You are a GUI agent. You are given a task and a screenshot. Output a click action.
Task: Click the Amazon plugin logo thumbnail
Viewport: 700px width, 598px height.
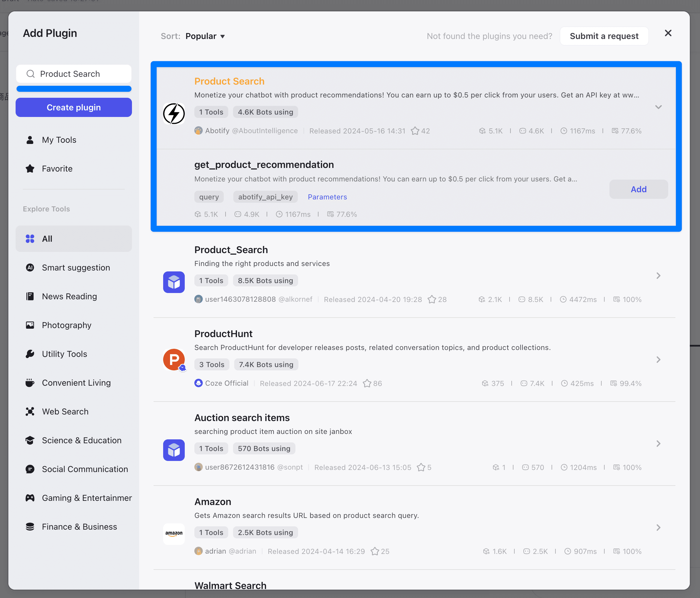pyautogui.click(x=174, y=534)
